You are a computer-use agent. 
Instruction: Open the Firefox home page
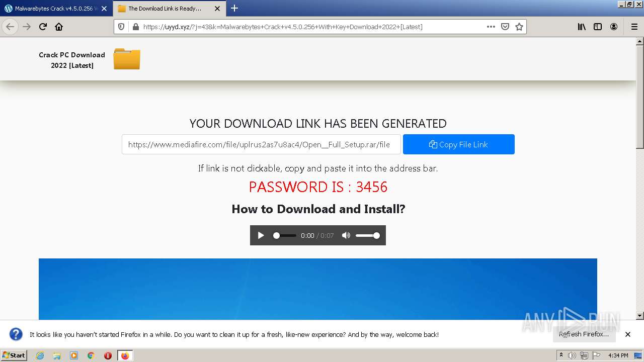coord(59,27)
